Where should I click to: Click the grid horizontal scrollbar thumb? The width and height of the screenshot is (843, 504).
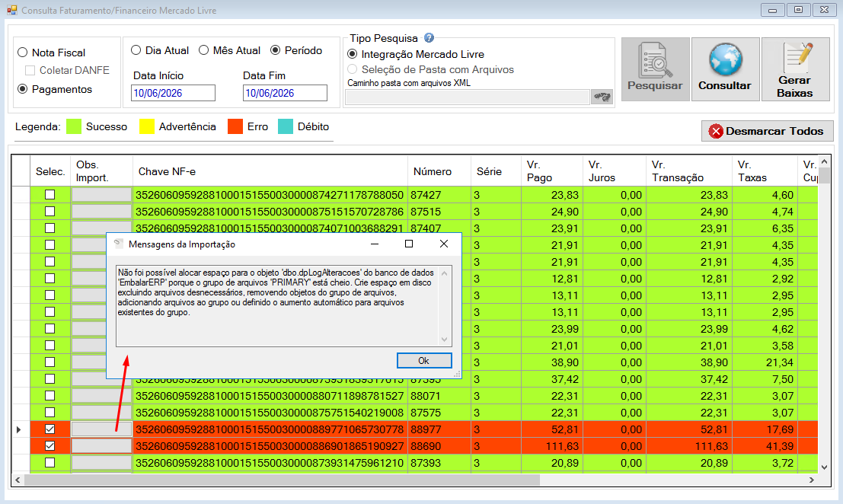(x=282, y=480)
